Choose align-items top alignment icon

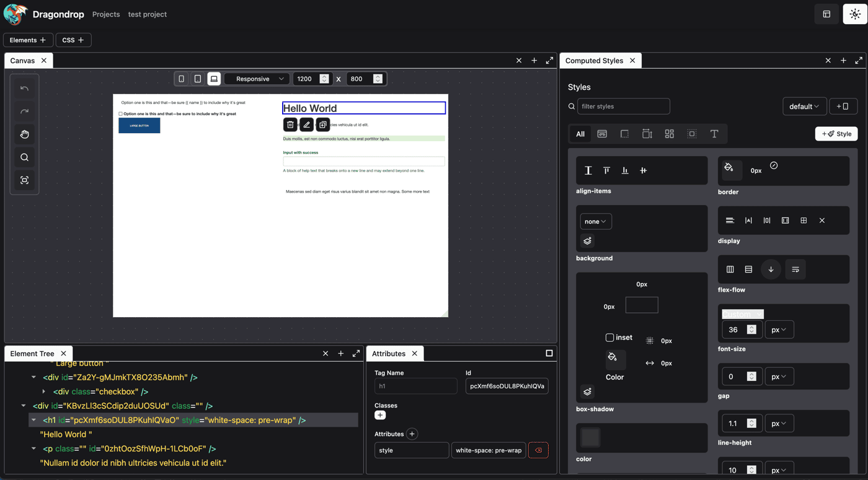606,170
